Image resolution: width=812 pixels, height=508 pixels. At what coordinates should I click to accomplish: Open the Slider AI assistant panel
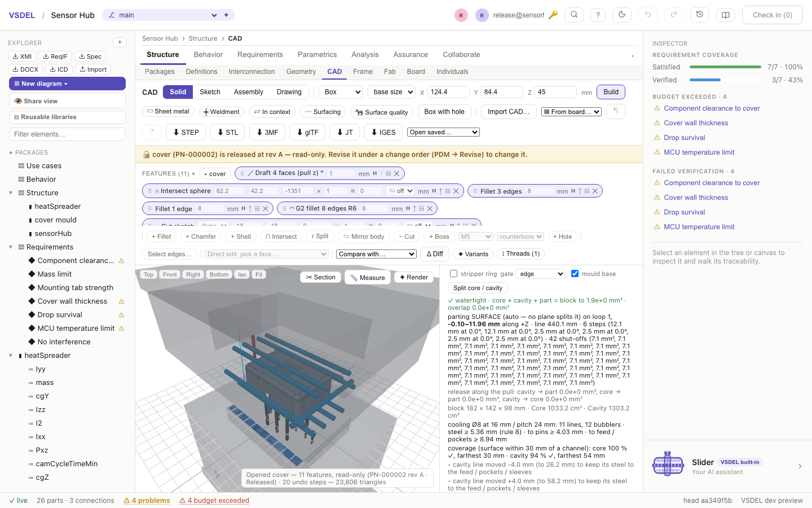(727, 466)
